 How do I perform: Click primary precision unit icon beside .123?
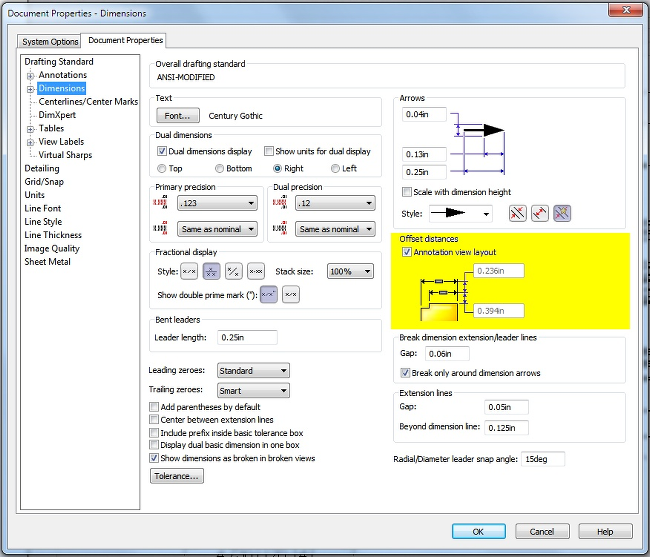pos(161,202)
